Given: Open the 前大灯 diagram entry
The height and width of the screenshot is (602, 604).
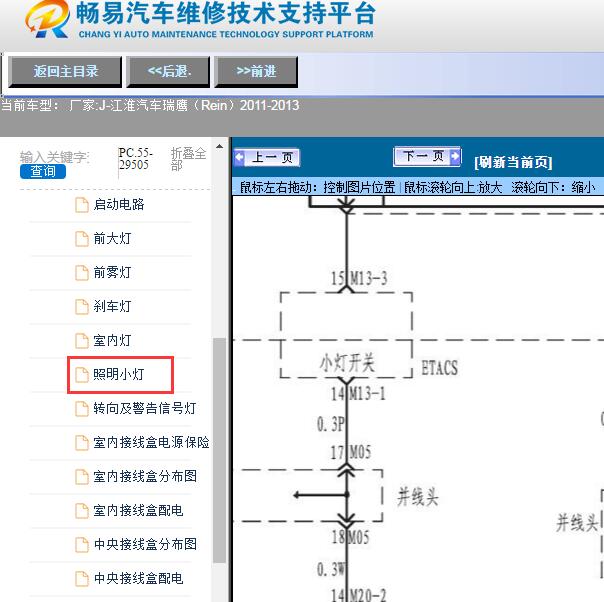Looking at the screenshot, I should coord(112,238).
